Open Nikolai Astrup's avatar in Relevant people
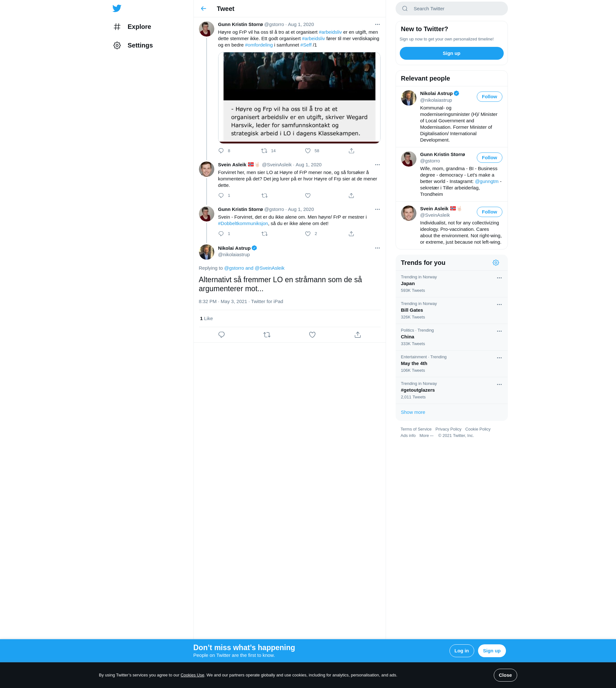The image size is (616, 688). [x=408, y=98]
